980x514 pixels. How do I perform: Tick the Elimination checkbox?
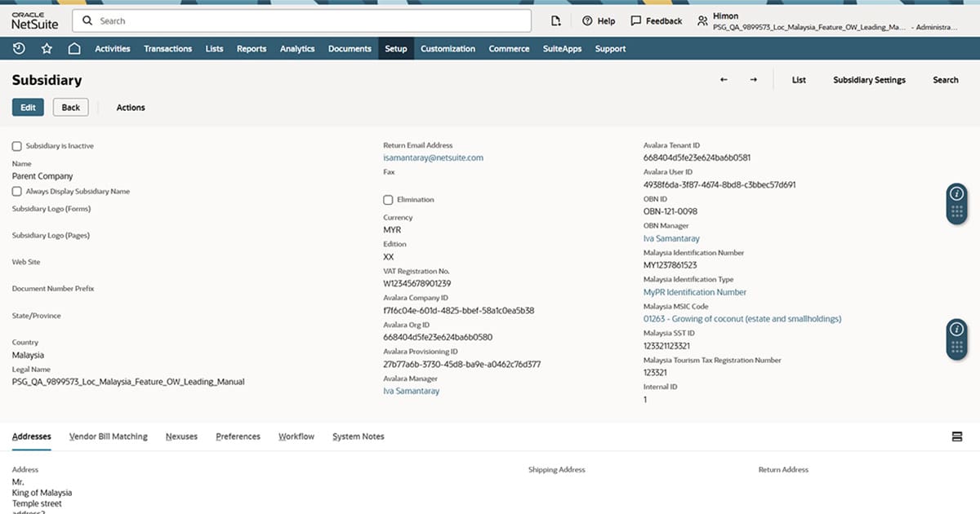(388, 200)
